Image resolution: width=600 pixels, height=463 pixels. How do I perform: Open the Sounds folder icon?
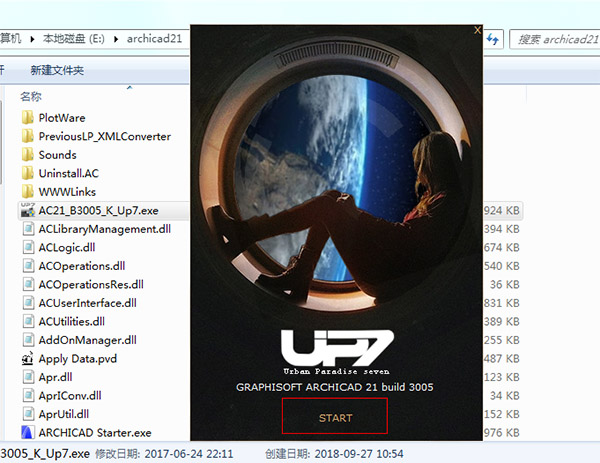(x=28, y=155)
